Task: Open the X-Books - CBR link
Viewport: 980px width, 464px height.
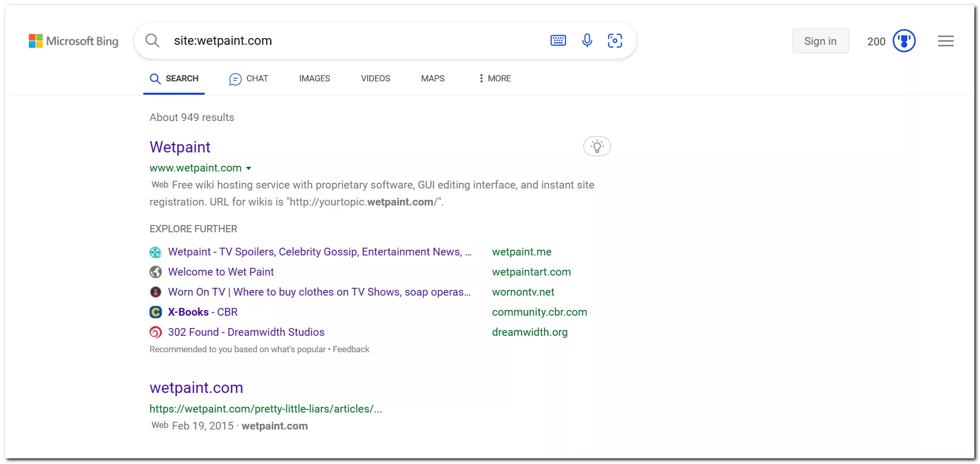Action: [x=203, y=312]
